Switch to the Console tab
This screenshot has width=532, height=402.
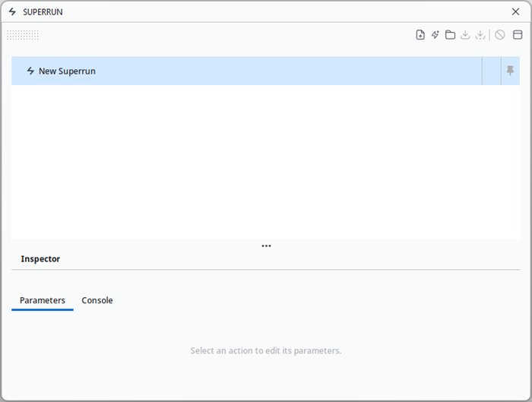tap(97, 300)
